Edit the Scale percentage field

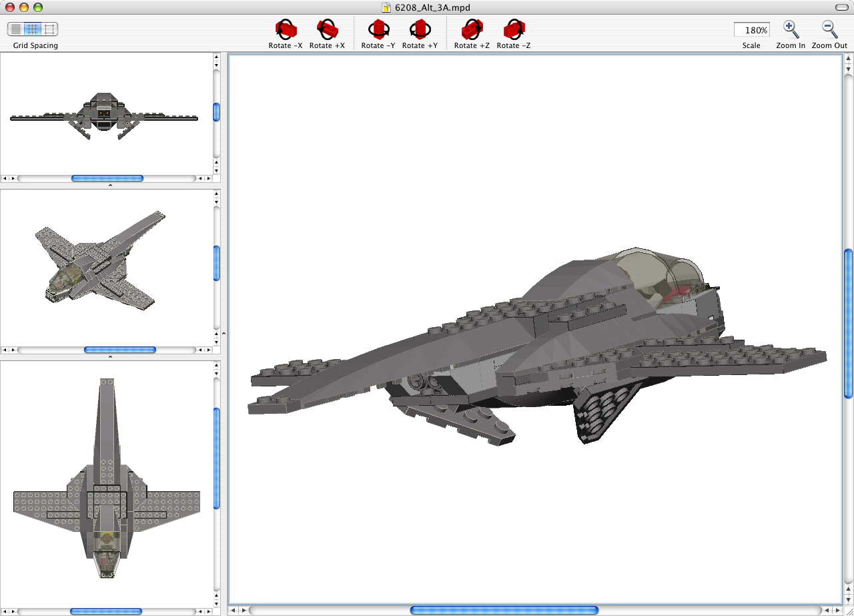[x=751, y=29]
